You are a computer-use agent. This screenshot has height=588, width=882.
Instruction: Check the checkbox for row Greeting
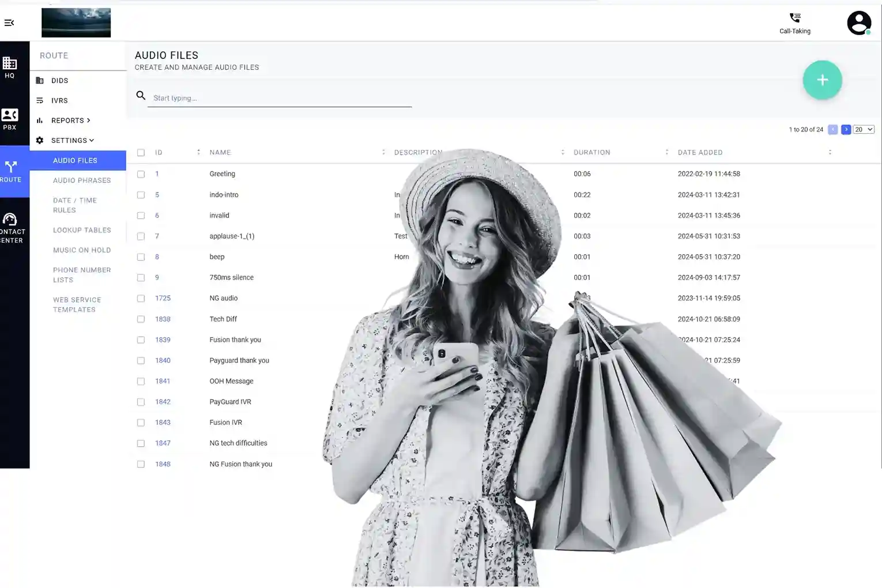(x=141, y=174)
